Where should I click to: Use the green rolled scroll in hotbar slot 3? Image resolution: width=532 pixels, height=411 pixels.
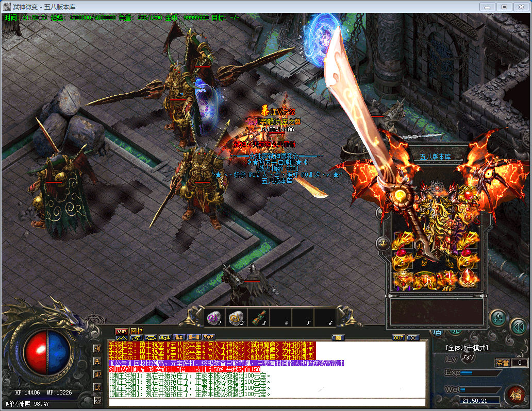(259, 318)
